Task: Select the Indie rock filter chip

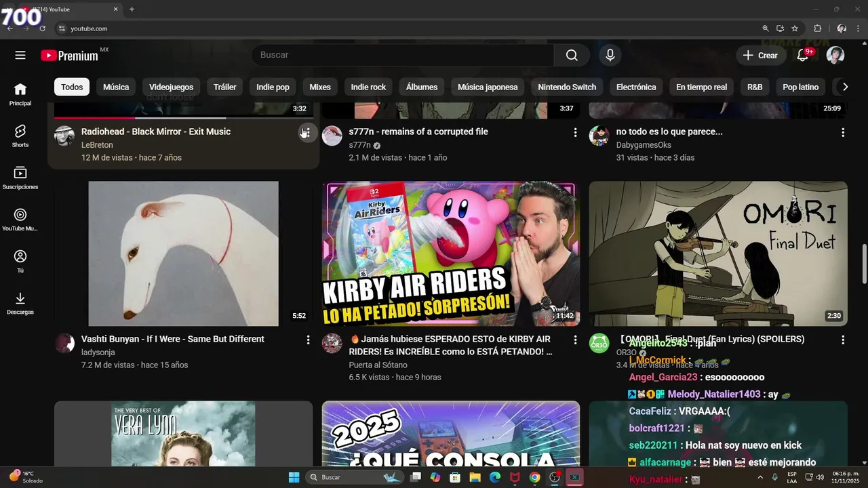Action: 368,87
